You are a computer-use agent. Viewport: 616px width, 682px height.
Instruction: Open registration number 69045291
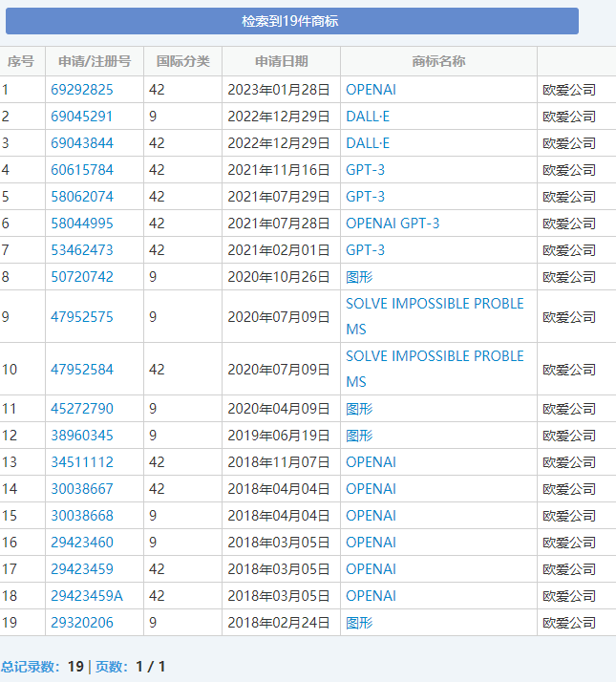point(82,117)
